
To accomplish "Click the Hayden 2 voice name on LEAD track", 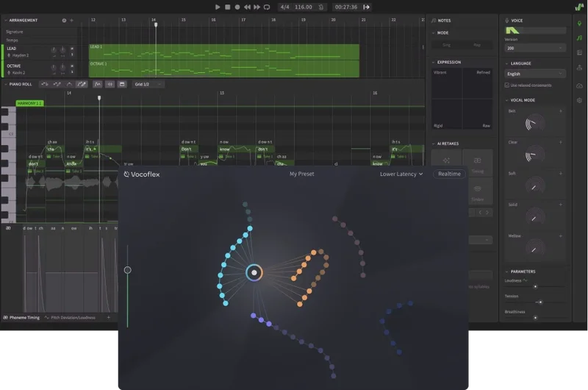I will [21, 55].
